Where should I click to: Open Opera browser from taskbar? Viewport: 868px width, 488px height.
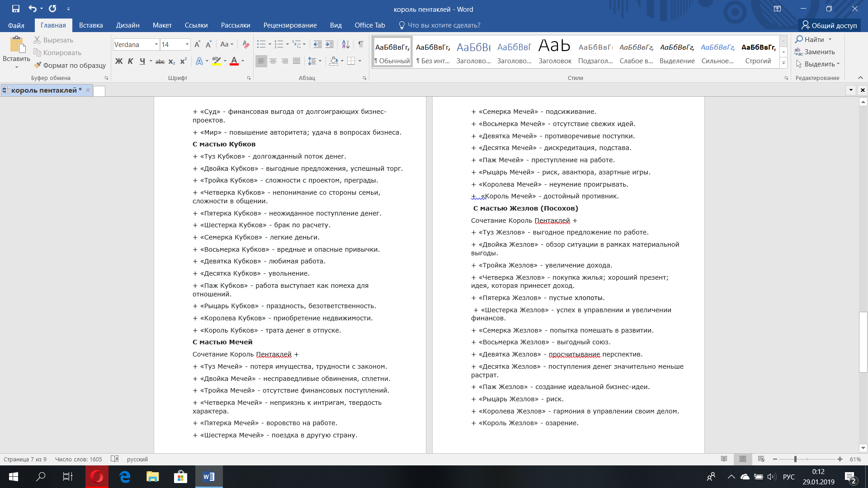pyautogui.click(x=97, y=477)
